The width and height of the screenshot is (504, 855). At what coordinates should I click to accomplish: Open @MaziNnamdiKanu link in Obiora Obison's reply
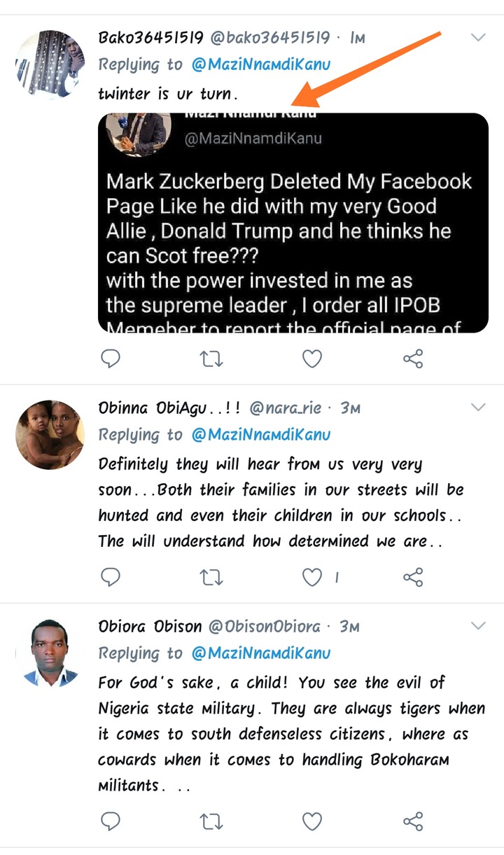(260, 653)
